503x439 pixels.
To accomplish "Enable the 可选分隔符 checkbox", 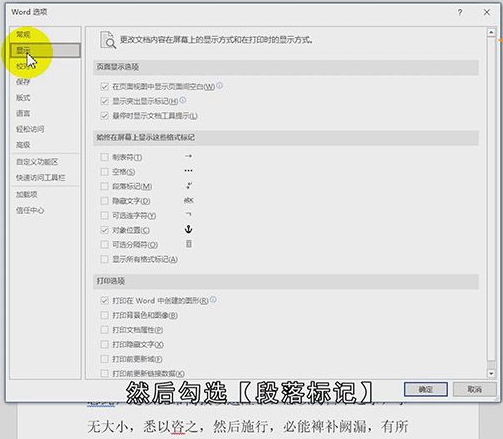I will pyautogui.click(x=104, y=245).
